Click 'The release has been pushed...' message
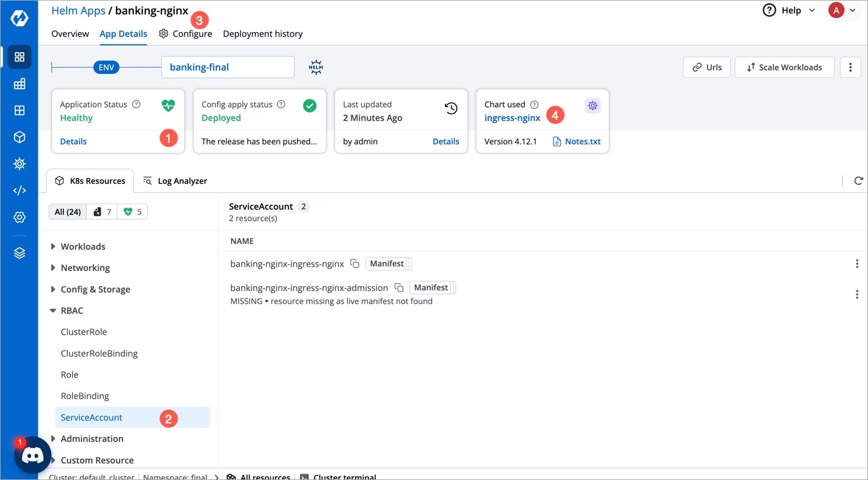Screen dimensions: 868x480 click(x=259, y=142)
